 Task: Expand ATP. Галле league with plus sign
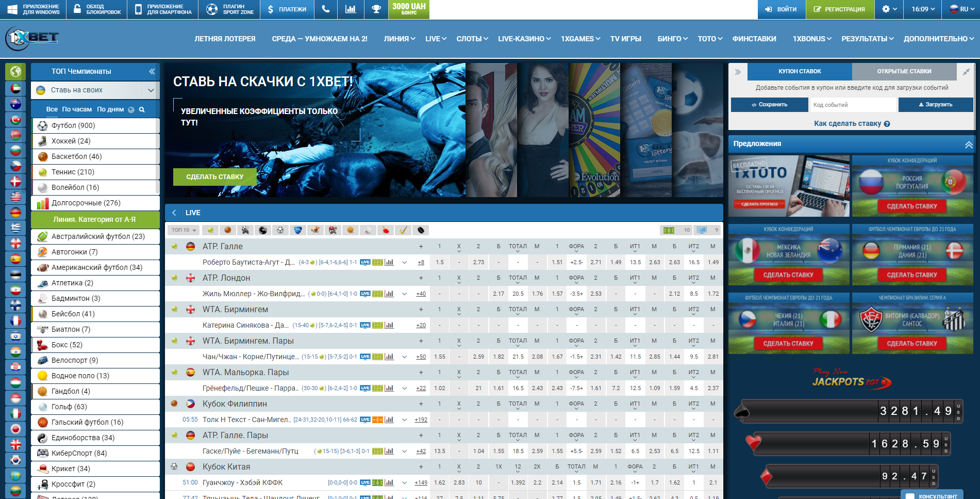421,247
